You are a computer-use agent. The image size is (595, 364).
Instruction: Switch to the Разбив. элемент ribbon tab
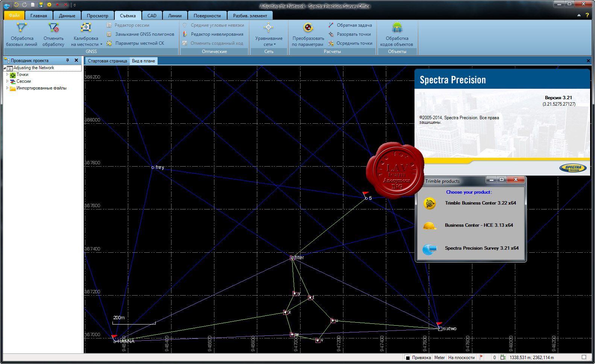click(x=250, y=16)
